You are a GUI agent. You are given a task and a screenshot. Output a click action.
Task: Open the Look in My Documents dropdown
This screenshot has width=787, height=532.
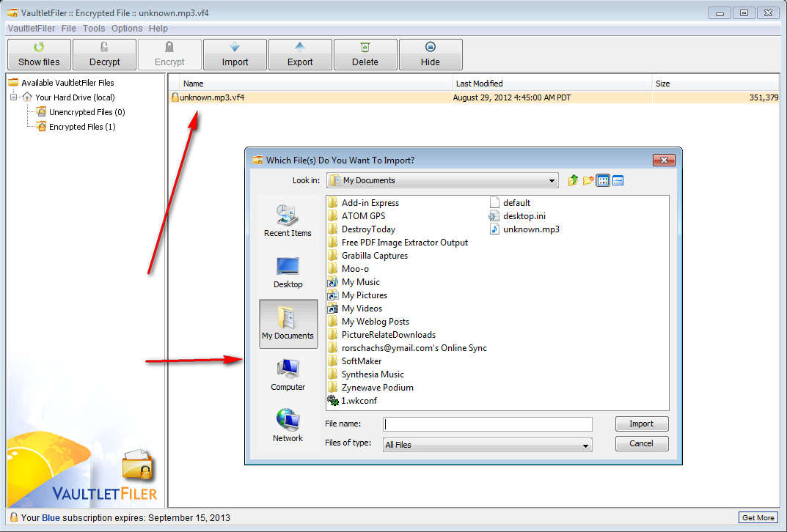click(x=443, y=180)
